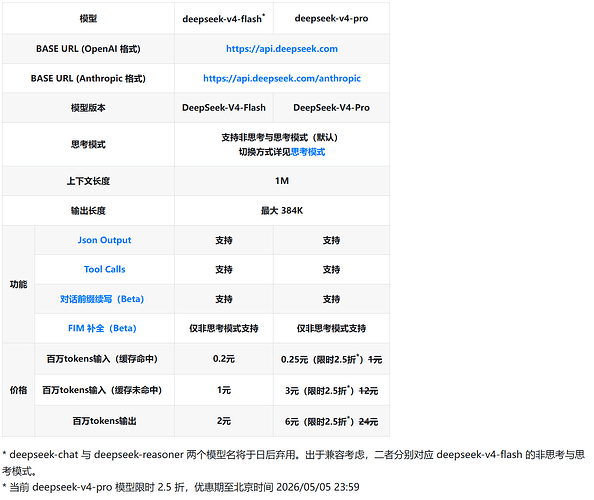
Task: Open the 对话前缀续写 (Beta) link
Action: pos(102,299)
